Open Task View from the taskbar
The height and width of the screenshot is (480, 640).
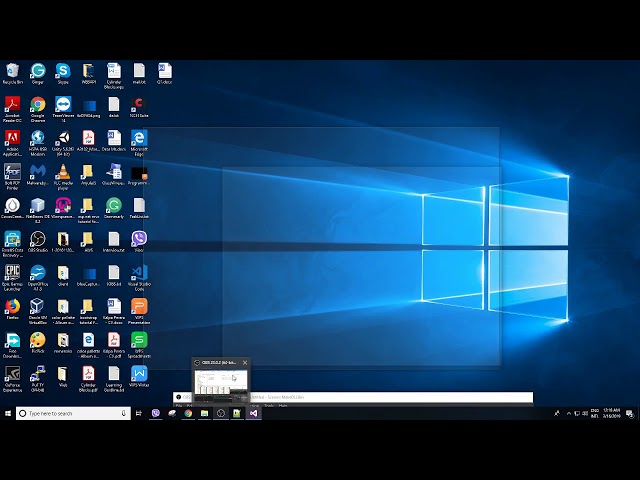click(x=139, y=413)
